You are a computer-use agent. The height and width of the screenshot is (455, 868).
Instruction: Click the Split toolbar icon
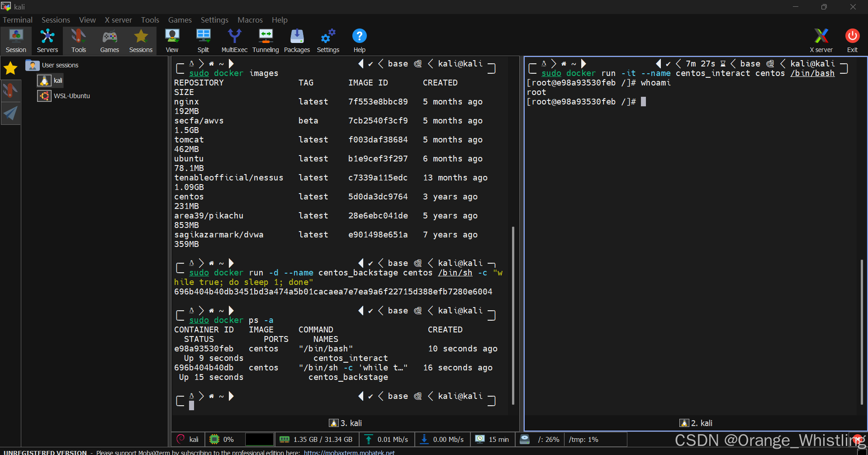coord(203,41)
